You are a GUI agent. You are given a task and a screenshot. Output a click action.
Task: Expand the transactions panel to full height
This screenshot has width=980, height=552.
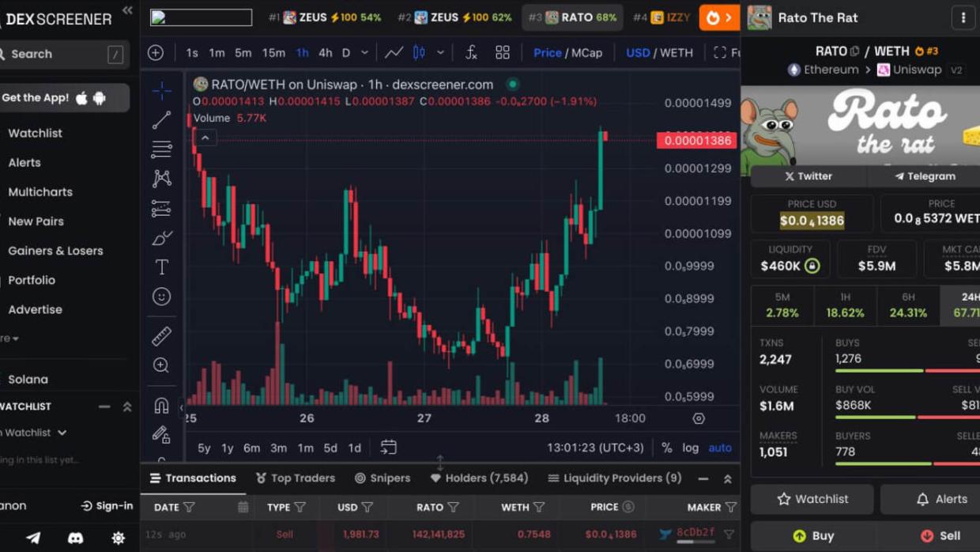coord(728,478)
